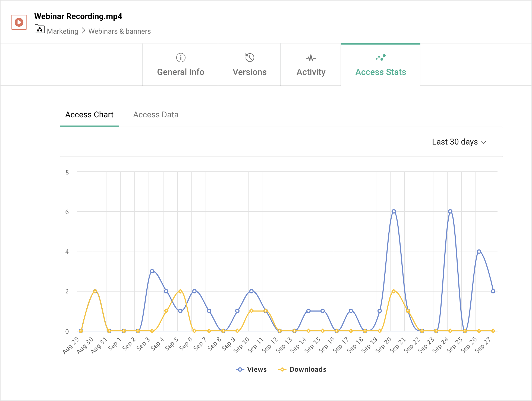Open the Marketing breadcrumb link
532x401 pixels.
click(62, 31)
